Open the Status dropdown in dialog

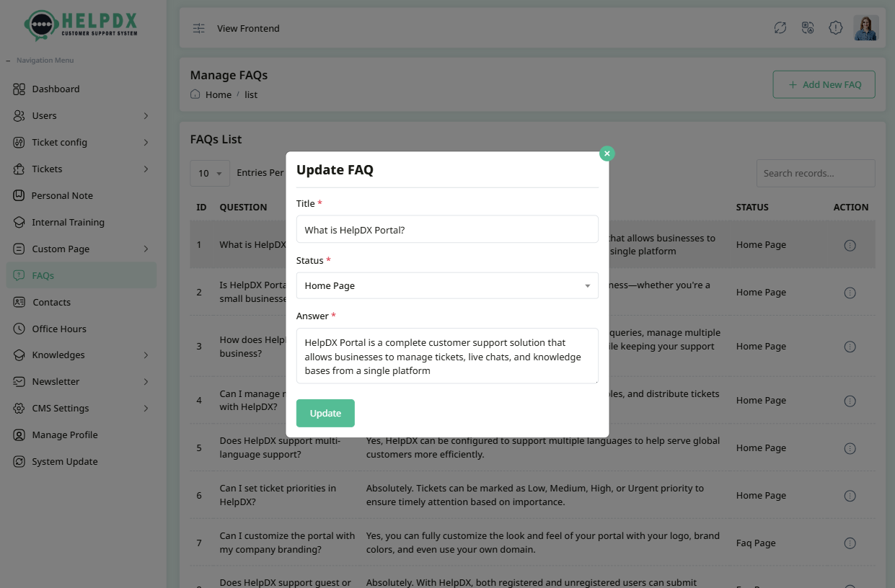pos(447,285)
